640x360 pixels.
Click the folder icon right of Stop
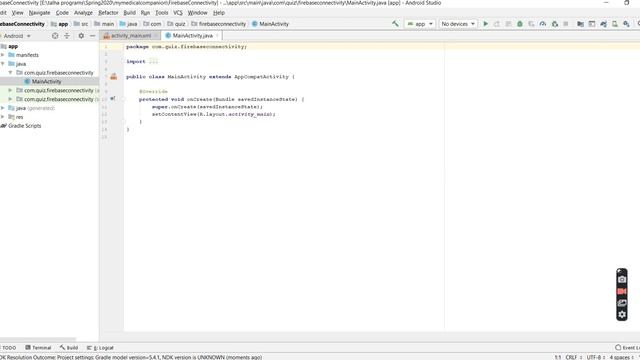(x=580, y=24)
